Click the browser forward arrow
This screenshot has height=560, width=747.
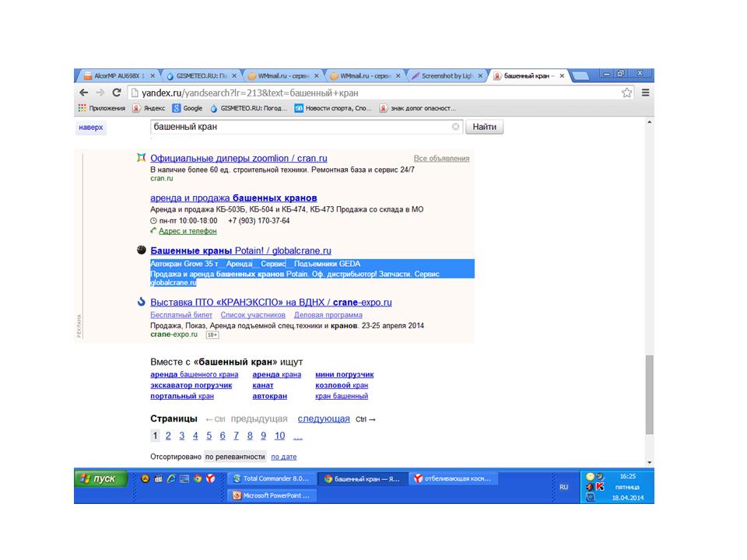click(x=100, y=93)
